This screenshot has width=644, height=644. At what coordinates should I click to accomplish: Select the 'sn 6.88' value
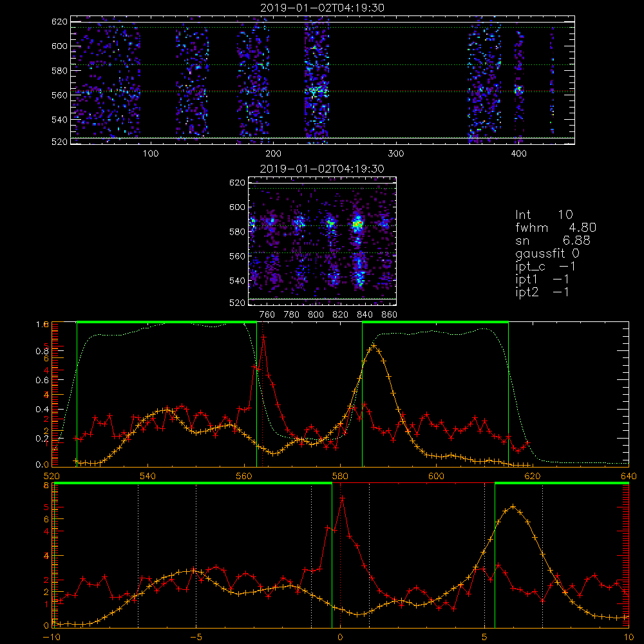553,240
